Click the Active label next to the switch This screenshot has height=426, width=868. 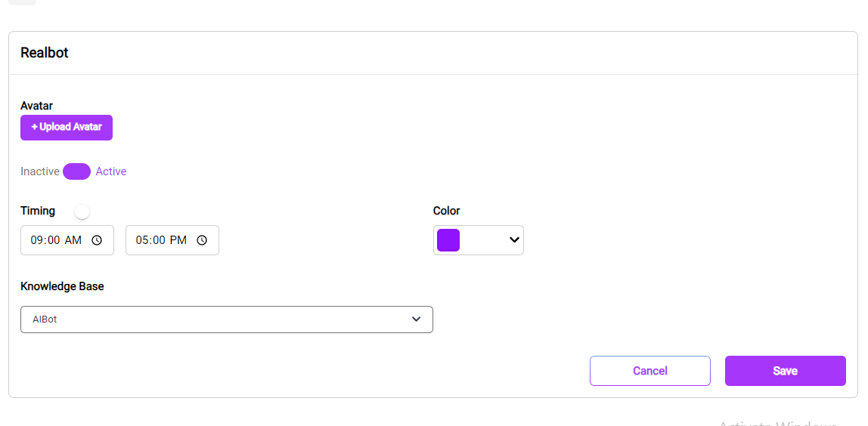pos(110,171)
